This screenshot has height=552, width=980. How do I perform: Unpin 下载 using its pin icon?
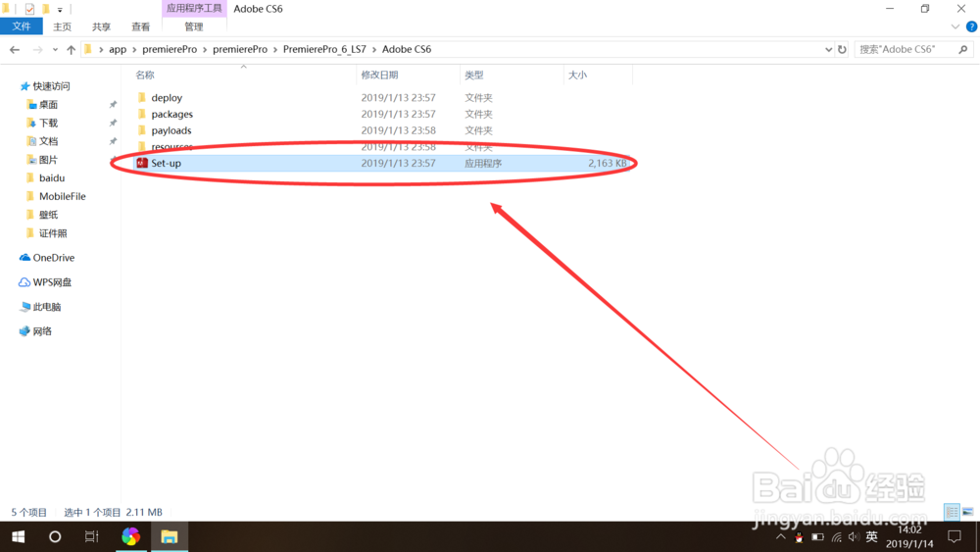(113, 123)
